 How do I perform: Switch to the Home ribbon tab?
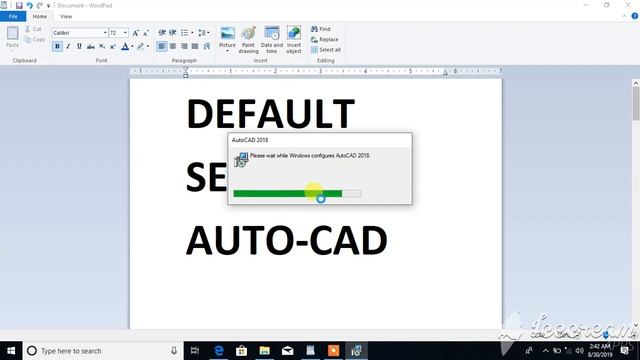coord(40,16)
